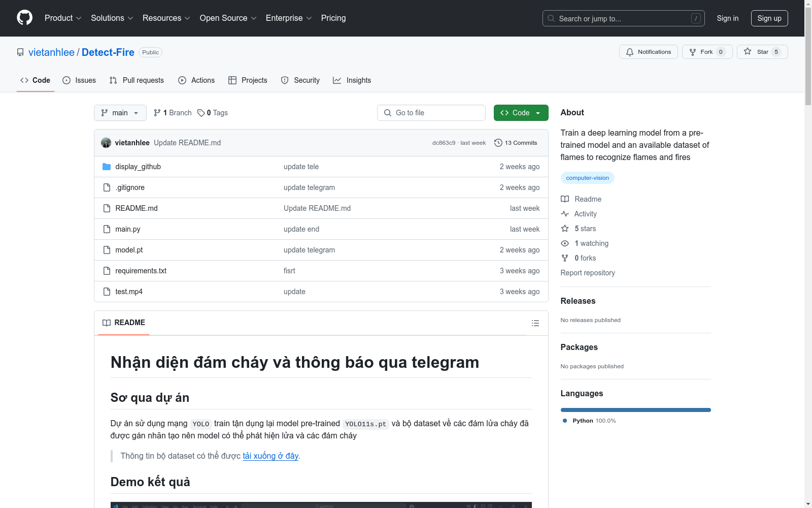
Task: Open the requirements.txt file name
Action: [141, 271]
